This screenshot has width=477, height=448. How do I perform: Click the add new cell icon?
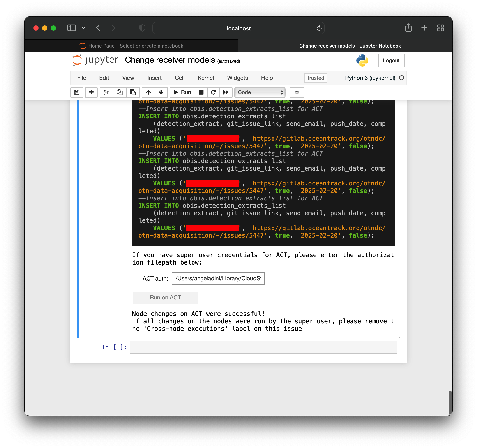(91, 92)
